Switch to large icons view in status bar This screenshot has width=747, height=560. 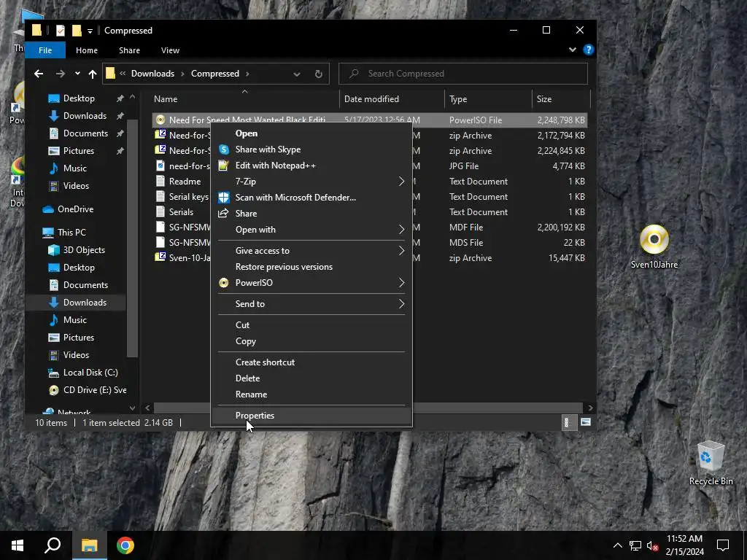pyautogui.click(x=586, y=422)
